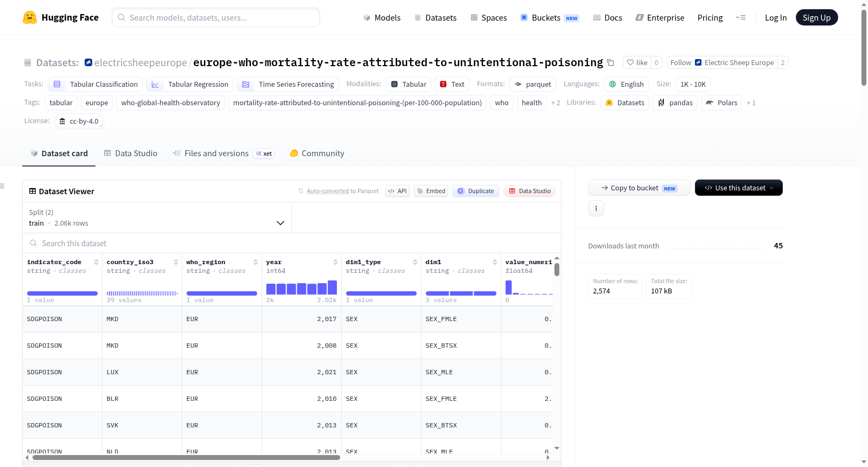Image resolution: width=868 pixels, height=467 pixels.
Task: Click the Duplicate button
Action: [476, 191]
